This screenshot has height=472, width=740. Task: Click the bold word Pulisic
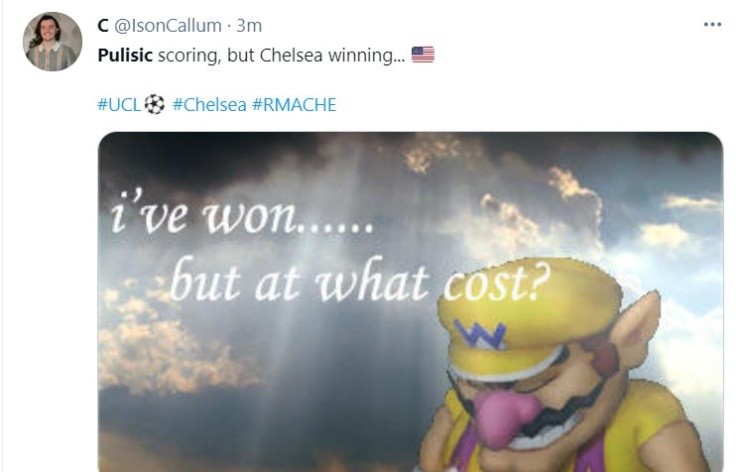click(x=125, y=56)
